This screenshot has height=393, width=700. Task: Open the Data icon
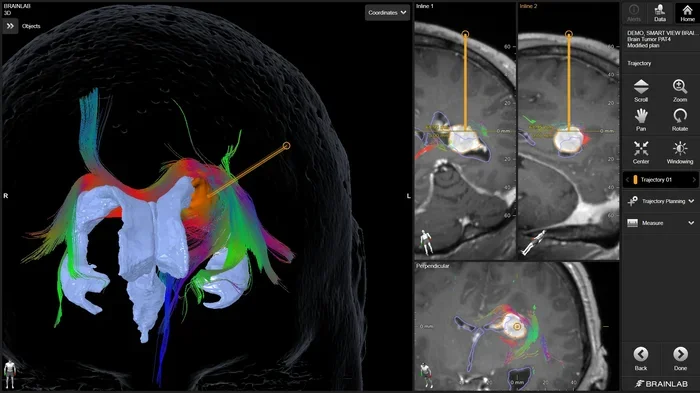point(660,13)
